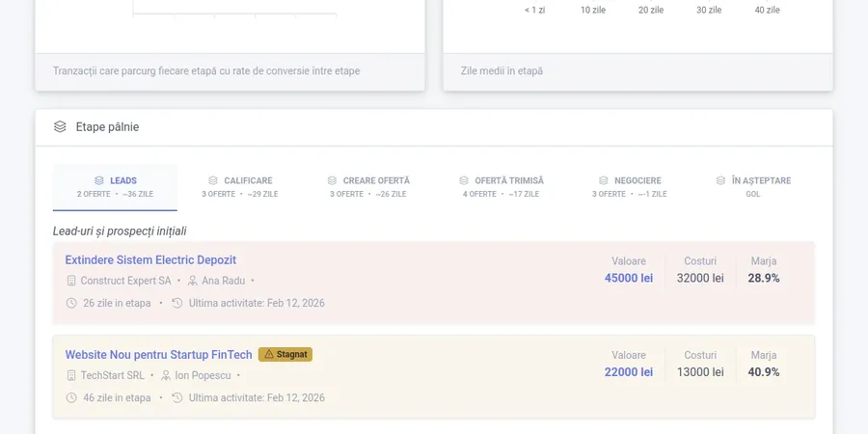This screenshot has width=868, height=434.
Task: Click the clock icon beside 46 zile in etapa
Action: (71, 397)
